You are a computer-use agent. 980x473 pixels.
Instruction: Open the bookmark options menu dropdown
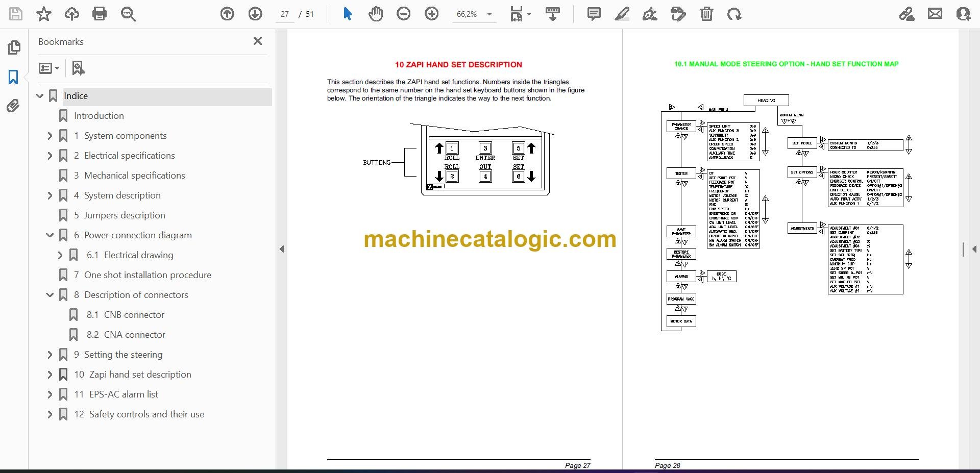click(49, 68)
